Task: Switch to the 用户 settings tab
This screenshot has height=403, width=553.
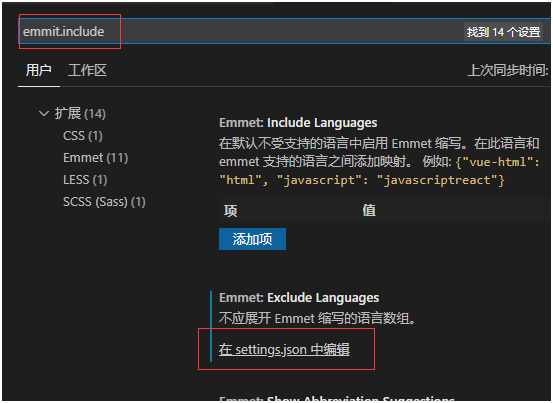Action: point(38,70)
